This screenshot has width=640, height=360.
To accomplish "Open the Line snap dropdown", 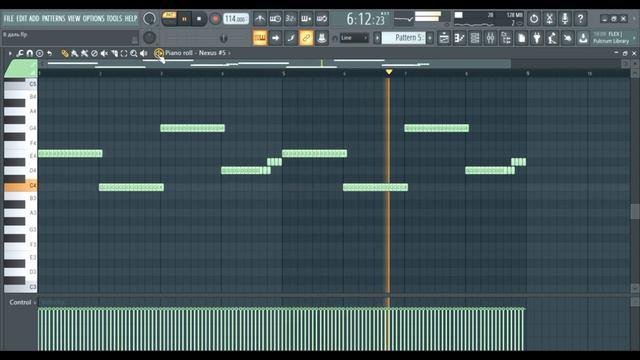I will [354, 38].
